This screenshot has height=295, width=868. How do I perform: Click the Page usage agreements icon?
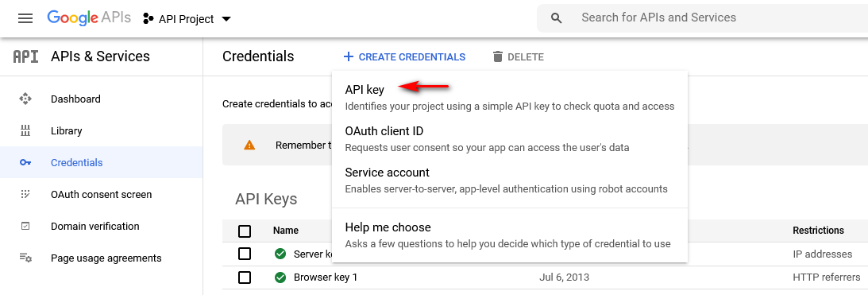[x=25, y=258]
